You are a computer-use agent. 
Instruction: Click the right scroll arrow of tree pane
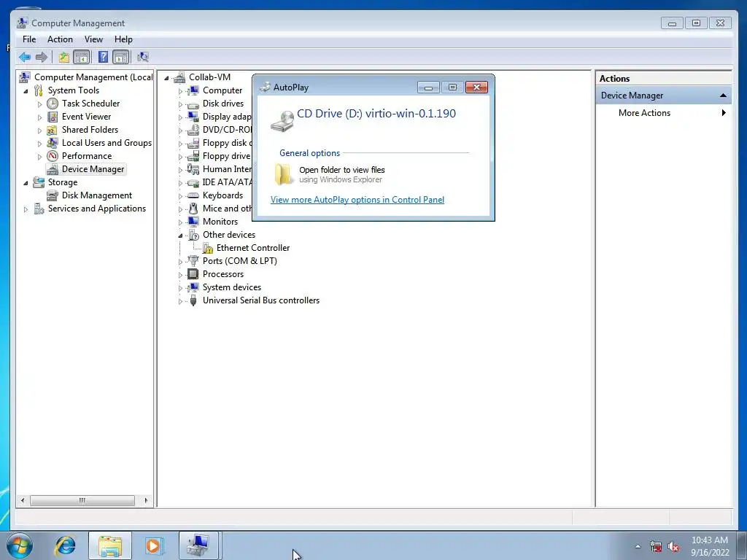click(x=146, y=500)
